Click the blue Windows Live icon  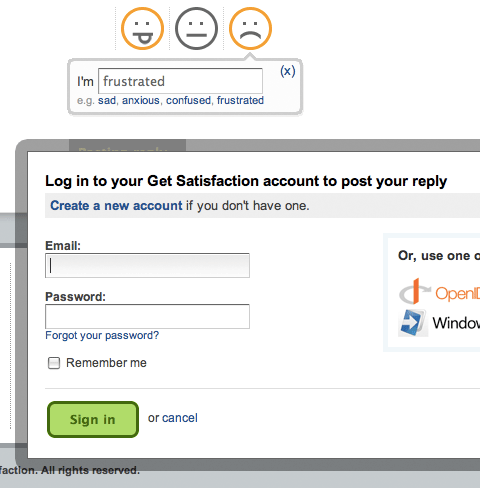[413, 323]
